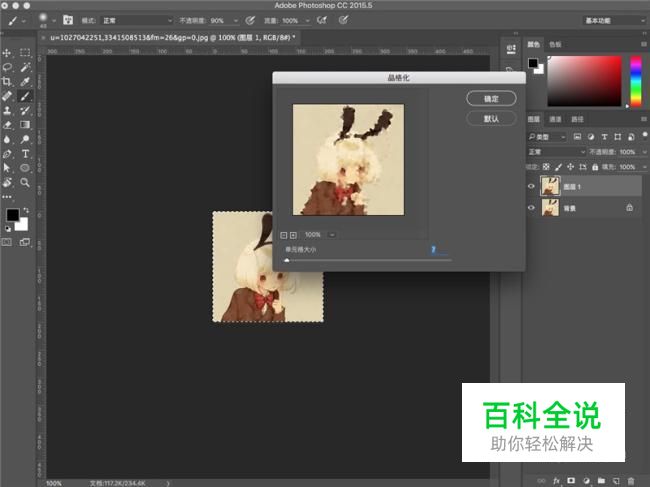Toggle pressure for size in options bar
Viewport: 650px width, 487px height.
343,20
